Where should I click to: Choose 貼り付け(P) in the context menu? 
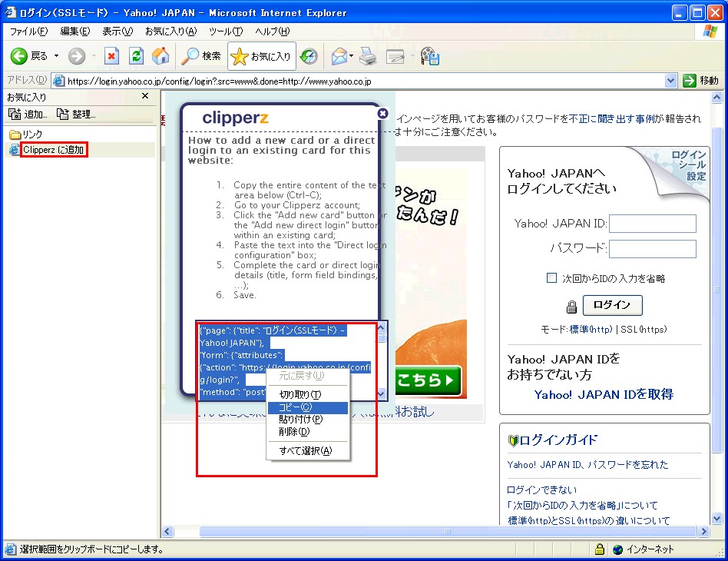[307, 420]
